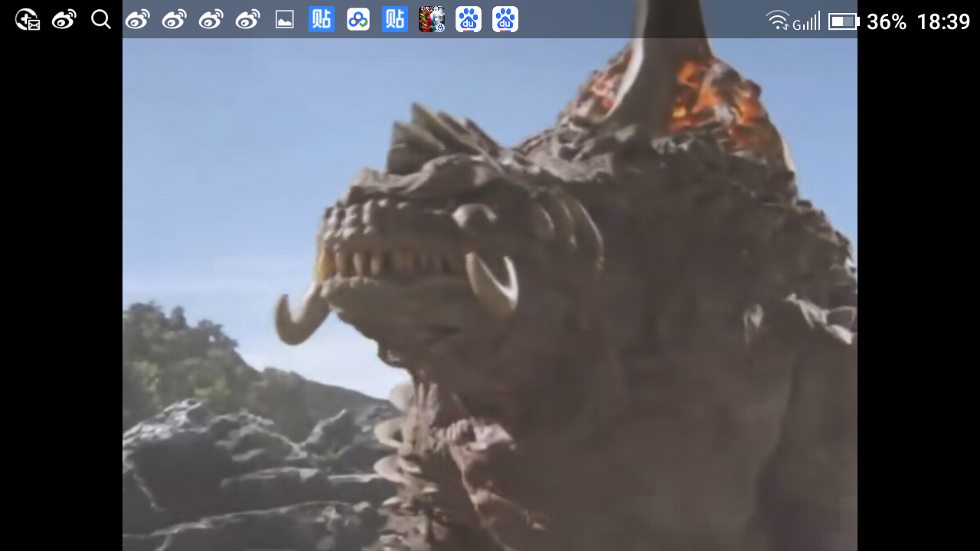
Task: Tap the magnifier search notification icon
Action: point(101,19)
